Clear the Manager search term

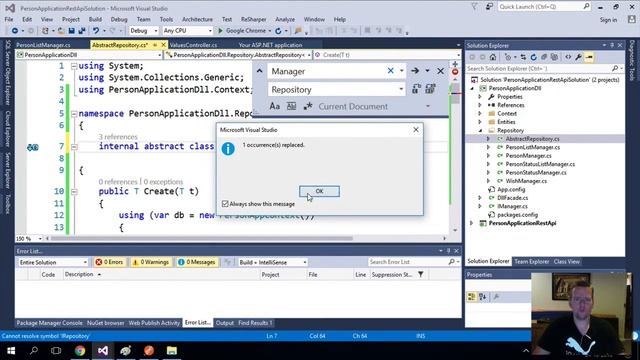(390, 71)
